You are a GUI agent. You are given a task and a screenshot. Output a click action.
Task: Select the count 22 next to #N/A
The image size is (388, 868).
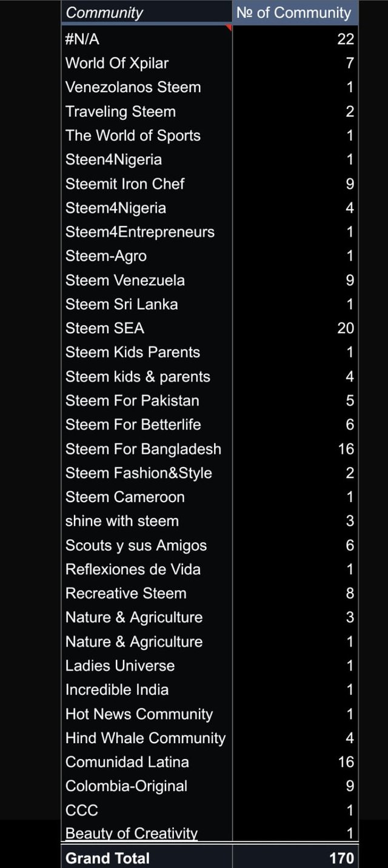point(295,39)
